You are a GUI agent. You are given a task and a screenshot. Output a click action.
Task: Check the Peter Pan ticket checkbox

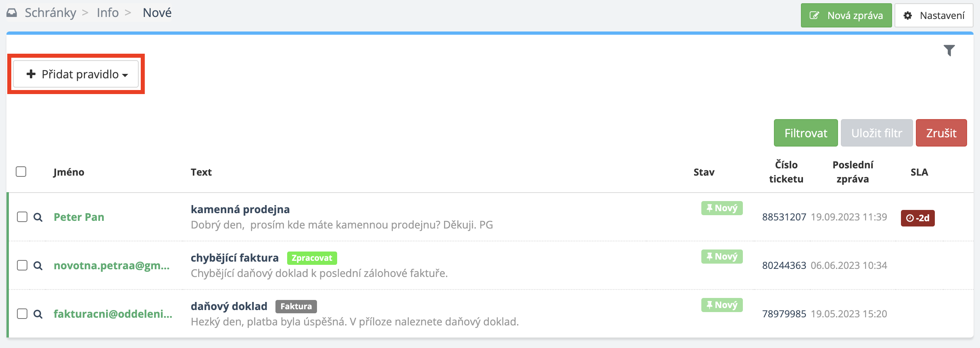(22, 217)
